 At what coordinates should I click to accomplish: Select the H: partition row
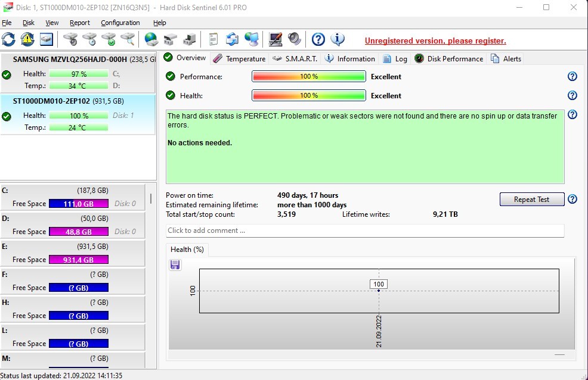click(x=73, y=309)
